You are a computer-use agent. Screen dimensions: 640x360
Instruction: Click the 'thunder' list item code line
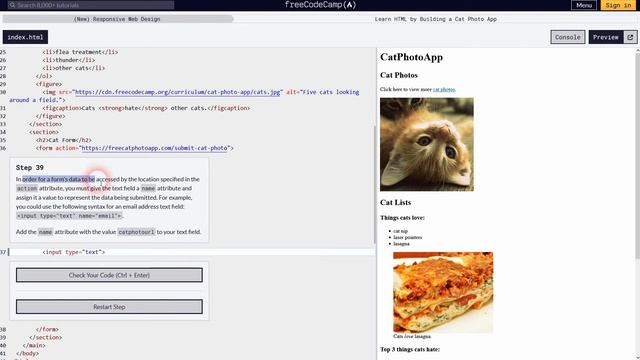[69, 60]
